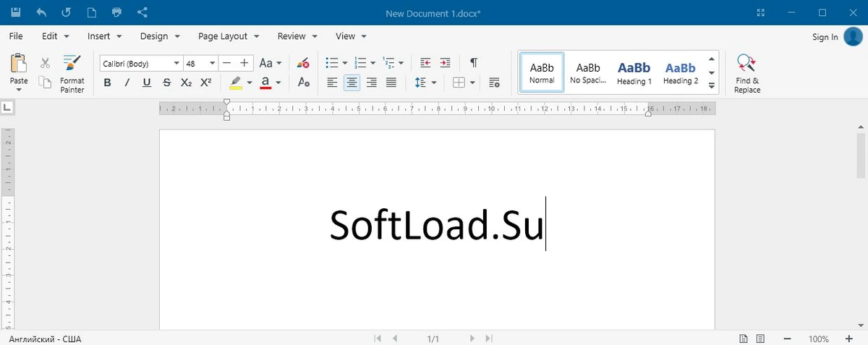
Task: Switch to web layout view icon
Action: pos(760,338)
